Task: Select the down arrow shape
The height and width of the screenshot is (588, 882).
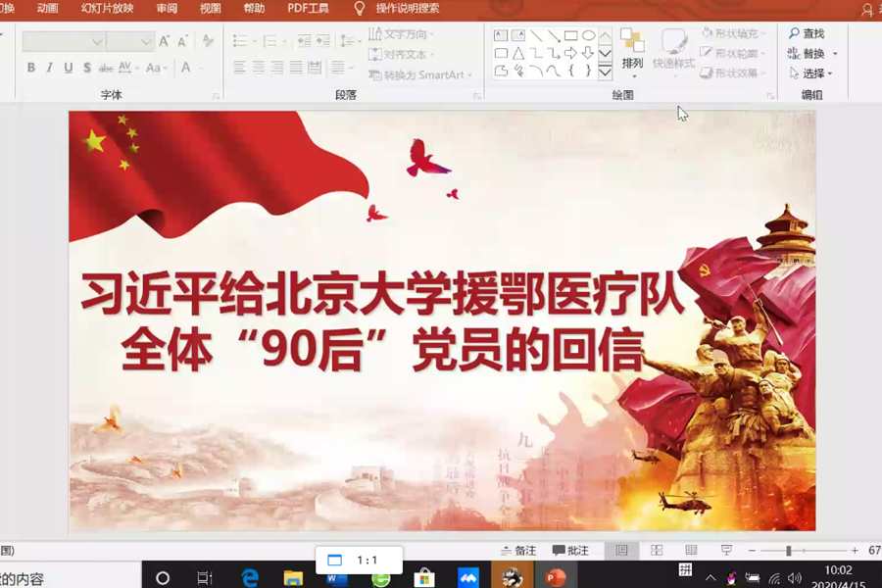Action: point(588,53)
